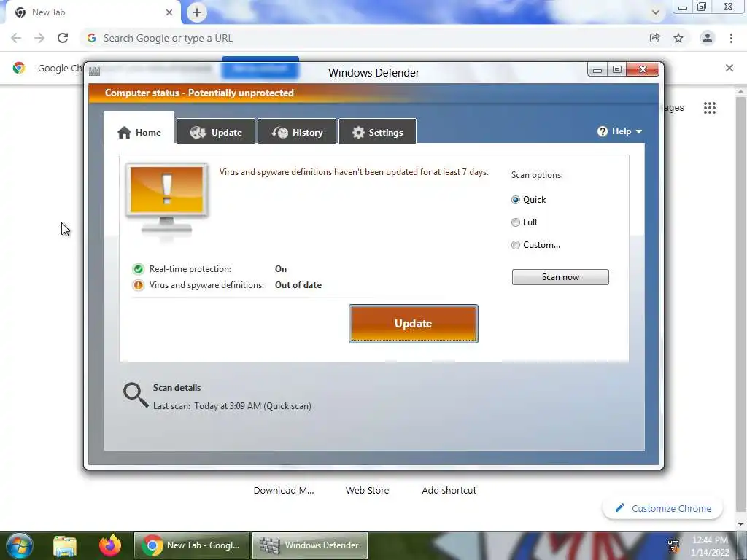Open the Windows Start menu
The height and width of the screenshot is (560, 747).
(x=19, y=545)
